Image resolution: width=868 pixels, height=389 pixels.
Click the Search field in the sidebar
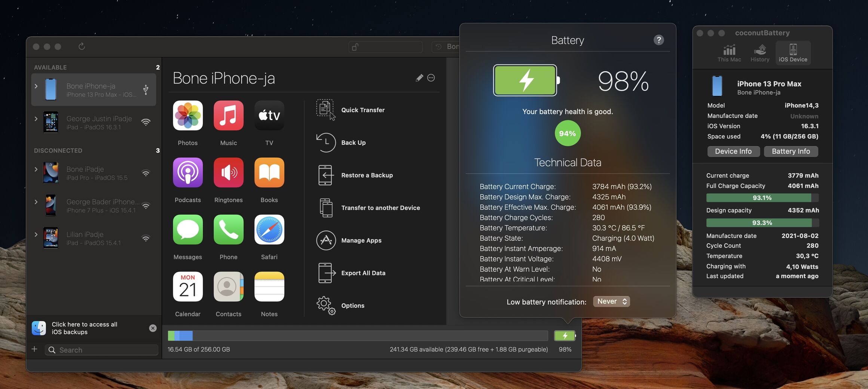pyautogui.click(x=102, y=350)
